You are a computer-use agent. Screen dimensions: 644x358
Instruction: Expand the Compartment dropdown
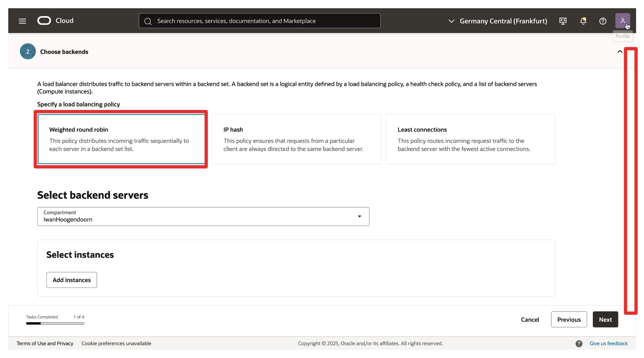(203, 217)
